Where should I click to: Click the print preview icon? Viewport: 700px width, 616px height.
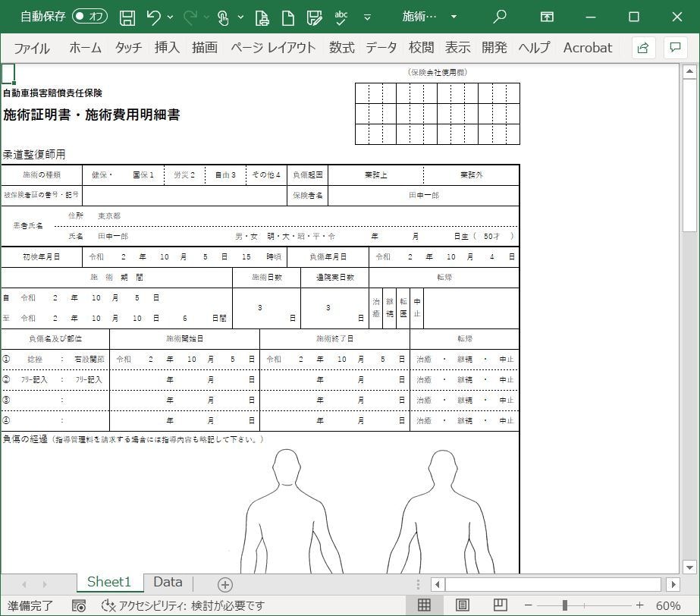(262, 17)
